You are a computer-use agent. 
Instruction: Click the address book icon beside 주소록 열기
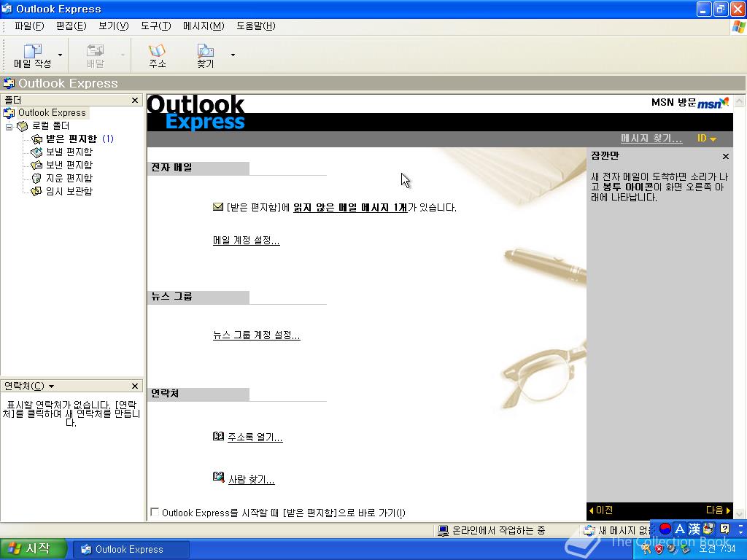[x=218, y=436]
